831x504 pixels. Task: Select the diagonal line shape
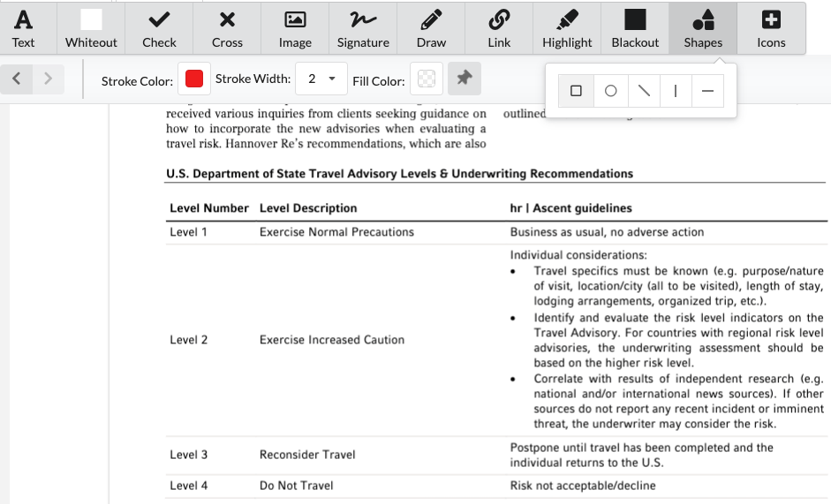pos(644,91)
